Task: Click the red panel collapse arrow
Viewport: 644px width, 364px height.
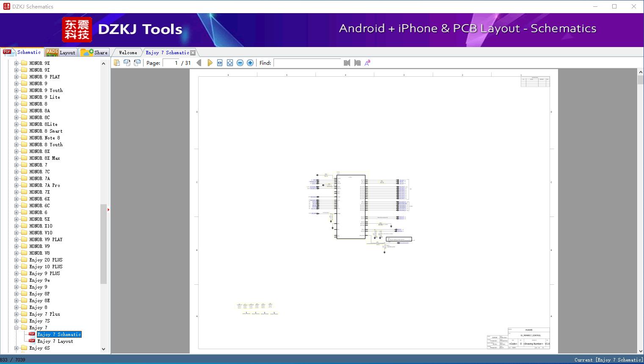Action: 108,209
